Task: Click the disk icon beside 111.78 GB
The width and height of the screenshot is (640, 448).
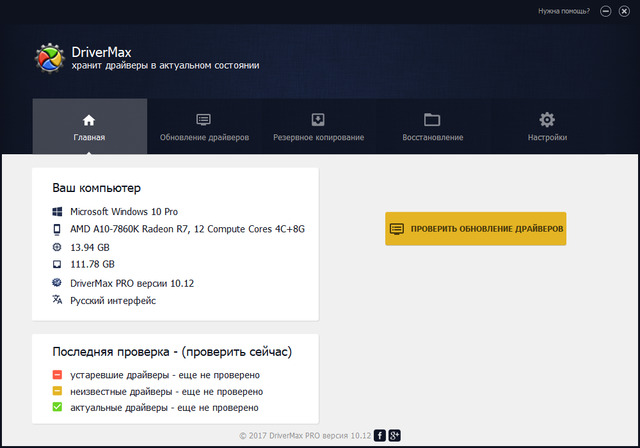Action: click(x=56, y=265)
